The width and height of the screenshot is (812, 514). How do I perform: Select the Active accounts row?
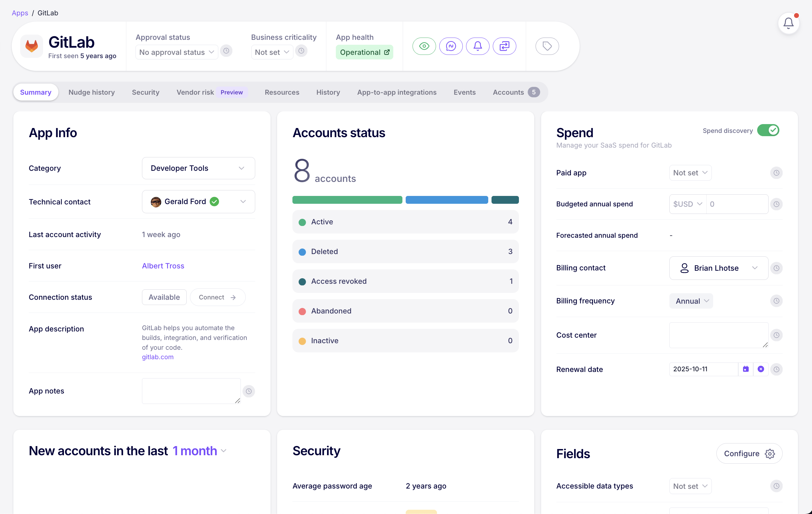405,222
